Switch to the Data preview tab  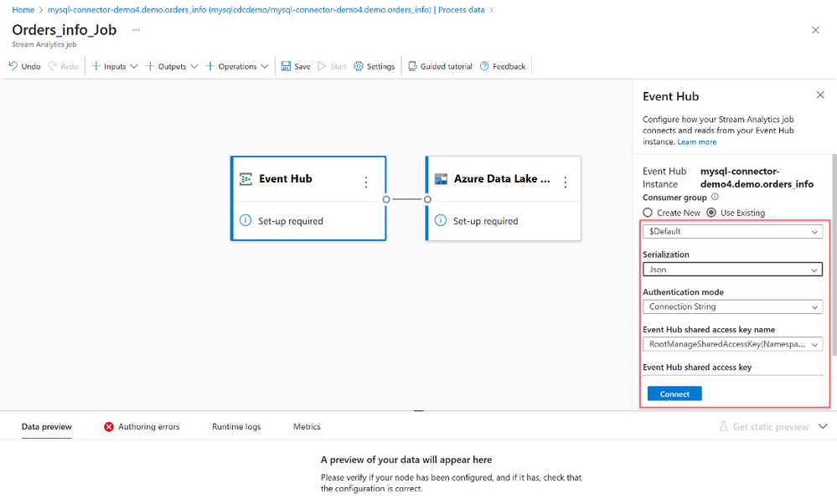(x=46, y=427)
